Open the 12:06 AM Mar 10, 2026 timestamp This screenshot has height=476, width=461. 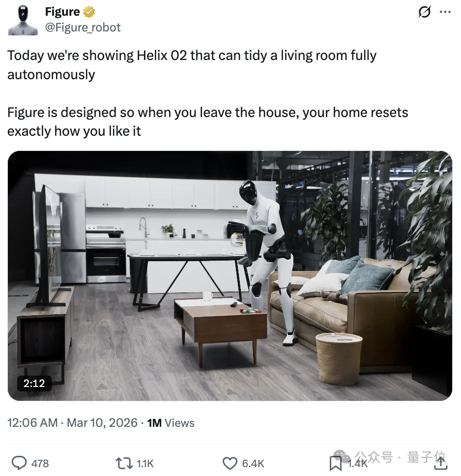[x=72, y=423]
